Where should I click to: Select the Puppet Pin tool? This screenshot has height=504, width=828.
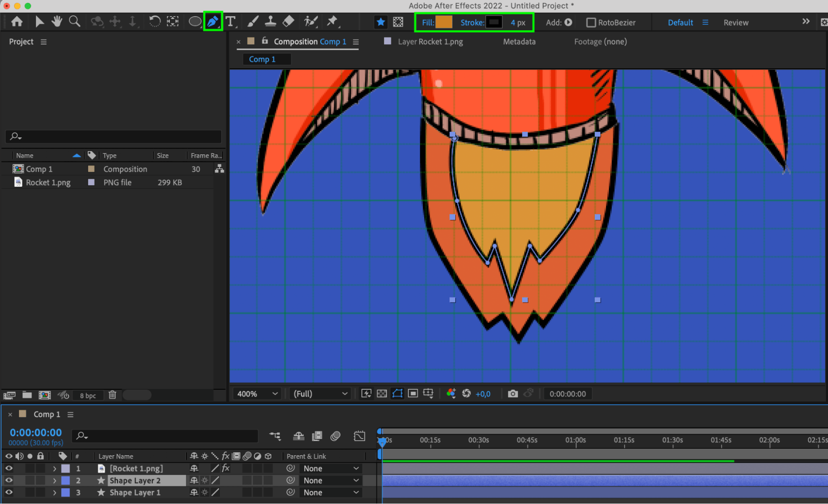click(x=332, y=22)
